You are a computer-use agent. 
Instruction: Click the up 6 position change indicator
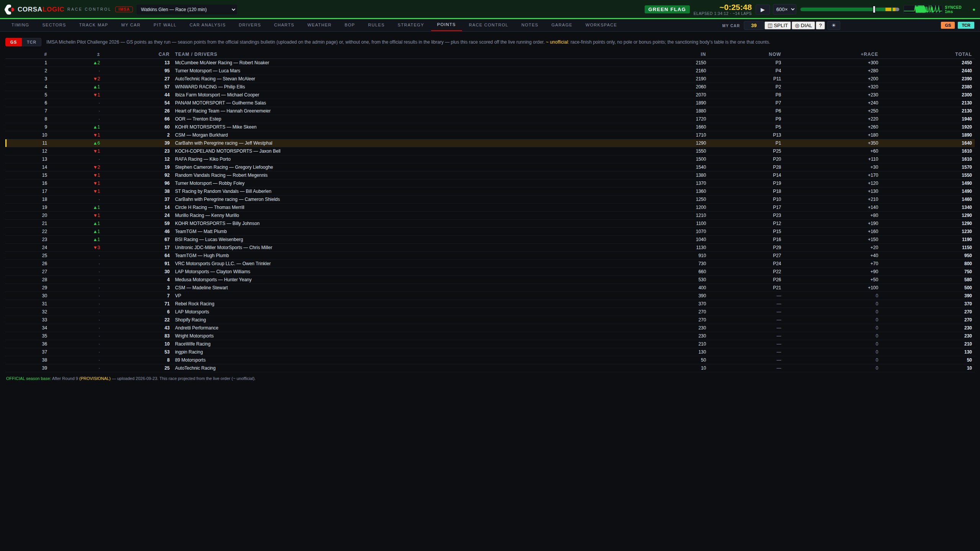click(x=97, y=143)
